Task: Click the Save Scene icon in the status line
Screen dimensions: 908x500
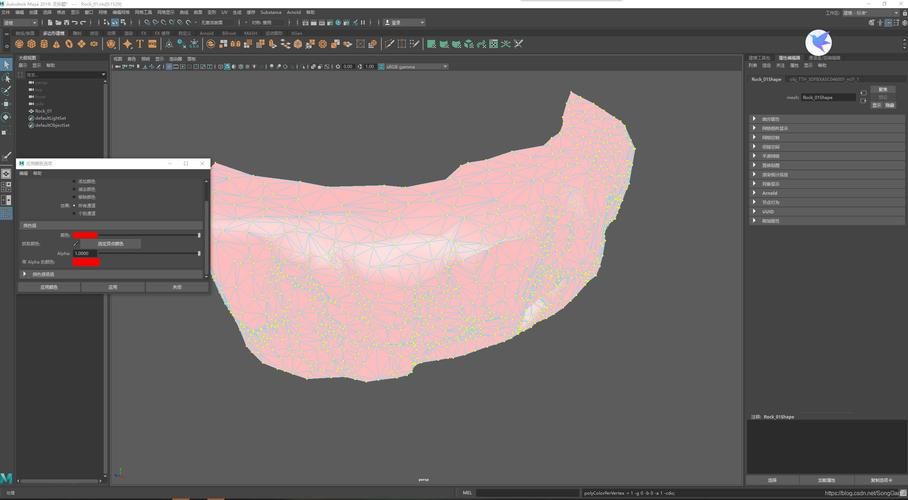Action: pos(67,23)
